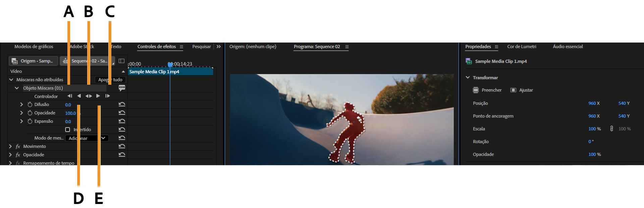This screenshot has width=644, height=208.
Task: Click the Ajustar button
Action: pos(522,90)
